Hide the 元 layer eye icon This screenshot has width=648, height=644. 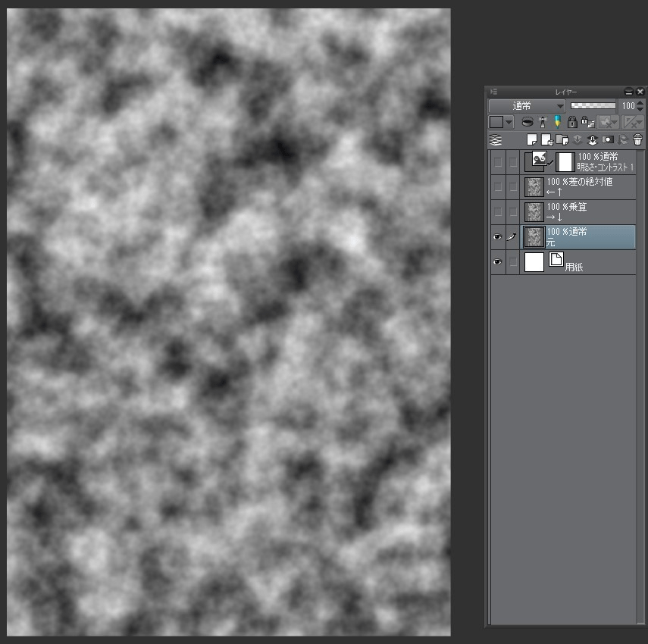click(498, 237)
